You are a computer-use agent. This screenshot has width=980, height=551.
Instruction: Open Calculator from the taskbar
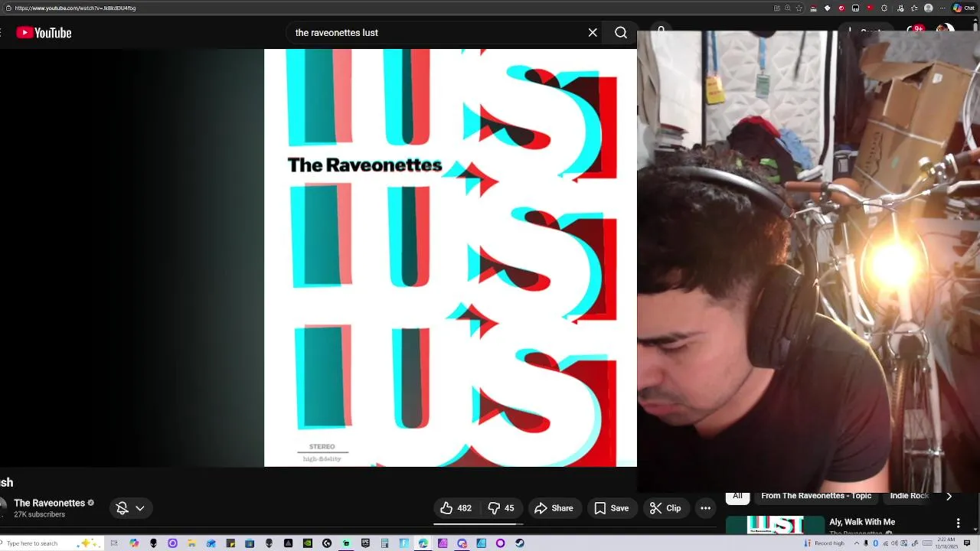[384, 543]
